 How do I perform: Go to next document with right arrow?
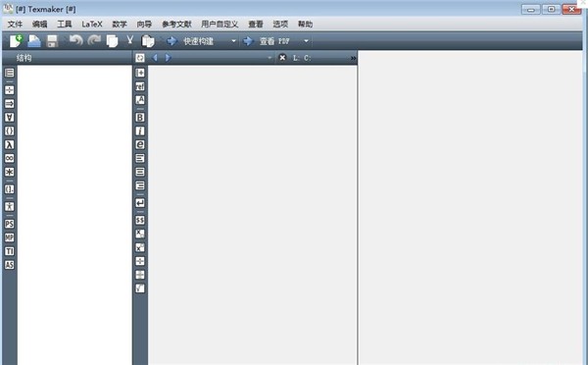pyautogui.click(x=168, y=58)
